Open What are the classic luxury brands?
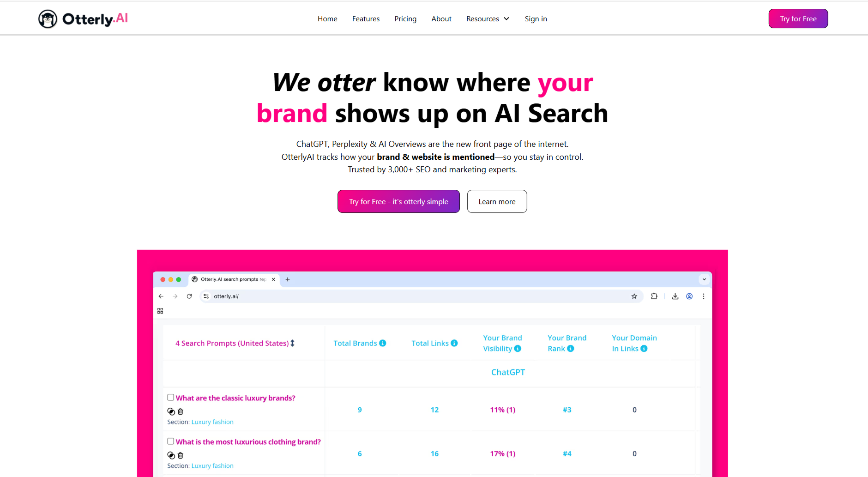The image size is (868, 477). point(235,398)
